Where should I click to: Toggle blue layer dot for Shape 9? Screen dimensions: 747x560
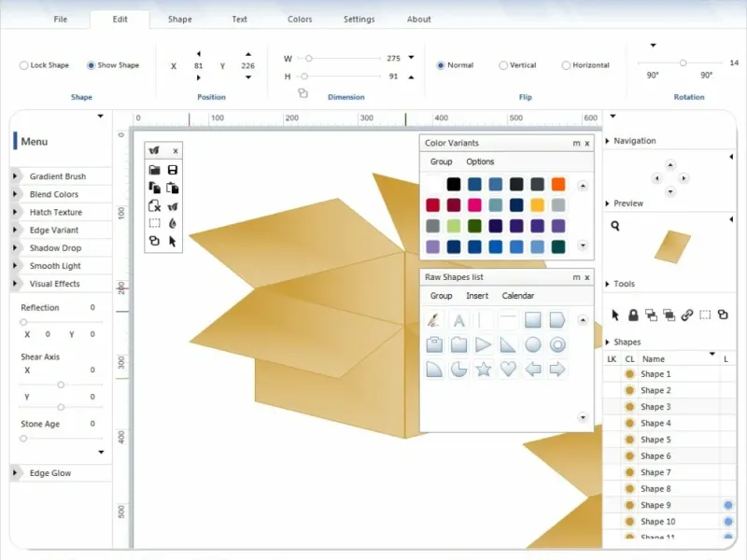click(x=728, y=505)
